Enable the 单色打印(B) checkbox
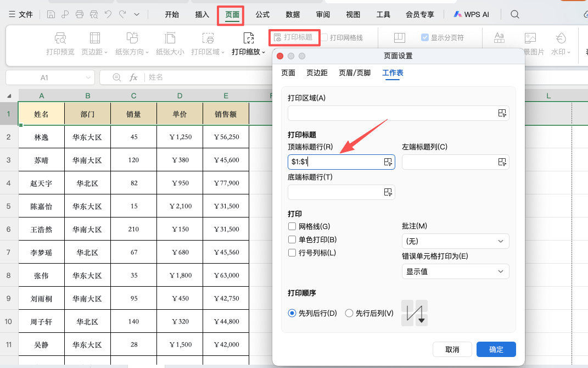588x368 pixels. [292, 239]
